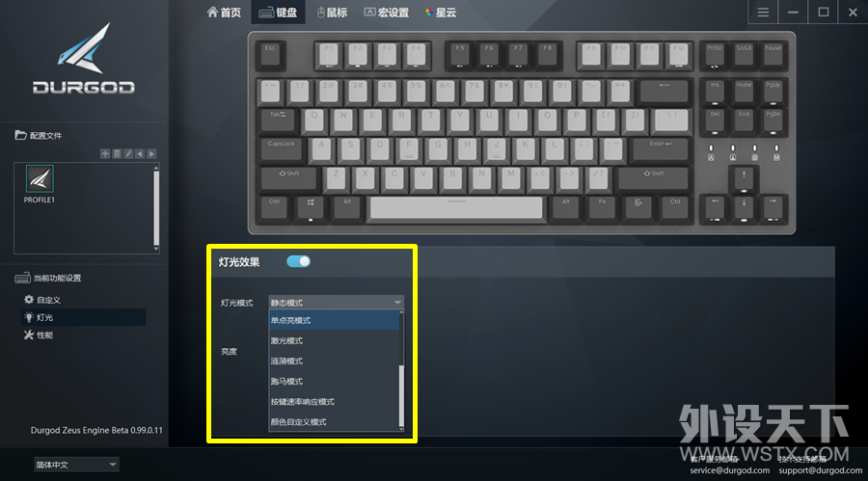Click the support@durgod.com email link

821,470
